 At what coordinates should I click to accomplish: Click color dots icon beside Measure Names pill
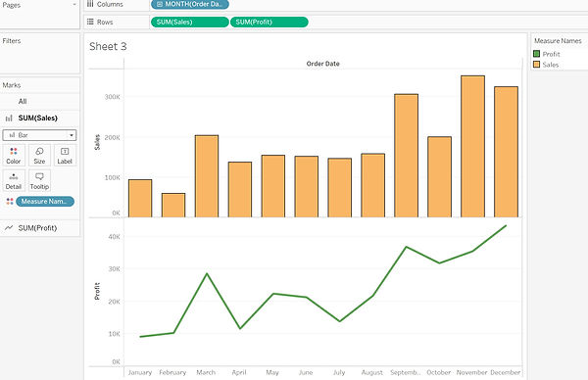pyautogui.click(x=10, y=201)
